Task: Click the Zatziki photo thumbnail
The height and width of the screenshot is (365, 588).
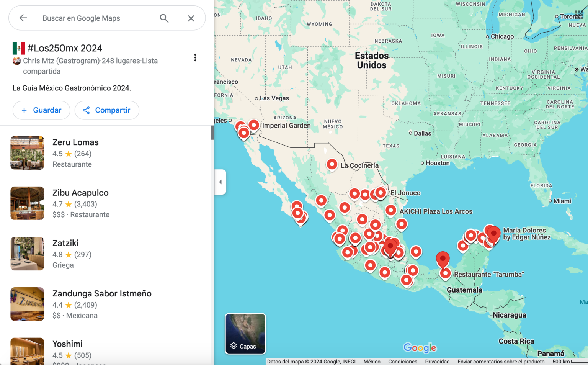Action: (27, 254)
